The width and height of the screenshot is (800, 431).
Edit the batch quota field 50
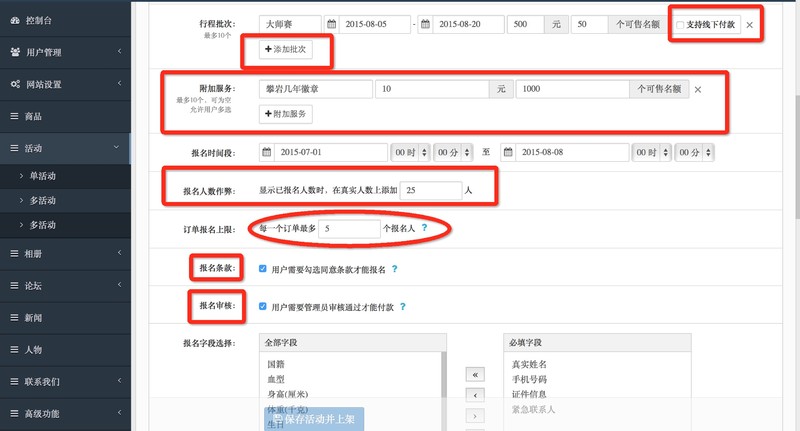pyautogui.click(x=589, y=24)
